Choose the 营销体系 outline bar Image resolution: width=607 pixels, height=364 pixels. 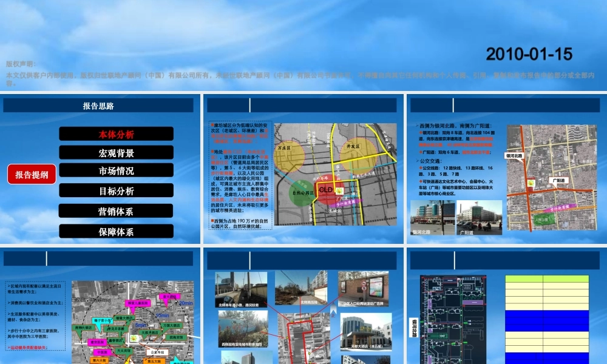pos(116,211)
